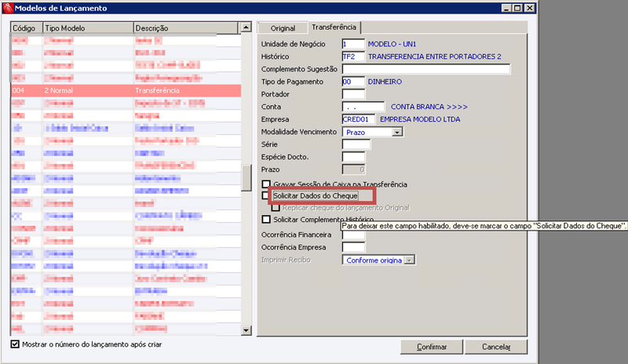Select row 004 in the models list
This screenshot has width=628, height=364.
pyautogui.click(x=126, y=90)
